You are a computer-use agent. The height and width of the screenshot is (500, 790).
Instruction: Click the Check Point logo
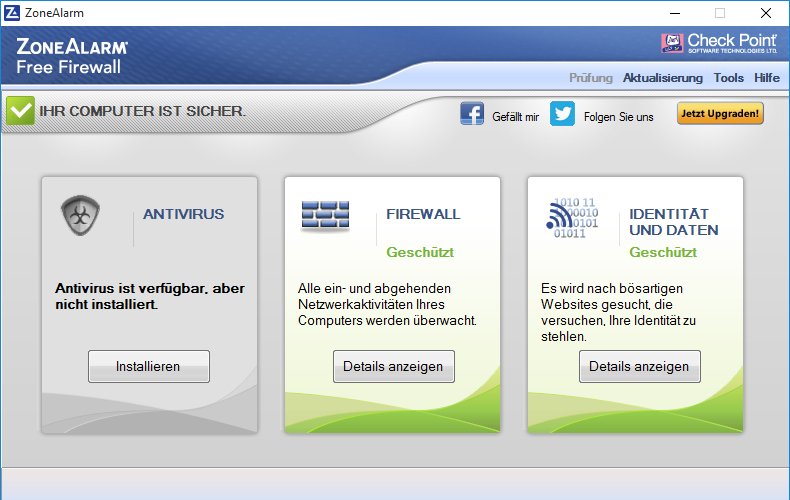coord(719,43)
